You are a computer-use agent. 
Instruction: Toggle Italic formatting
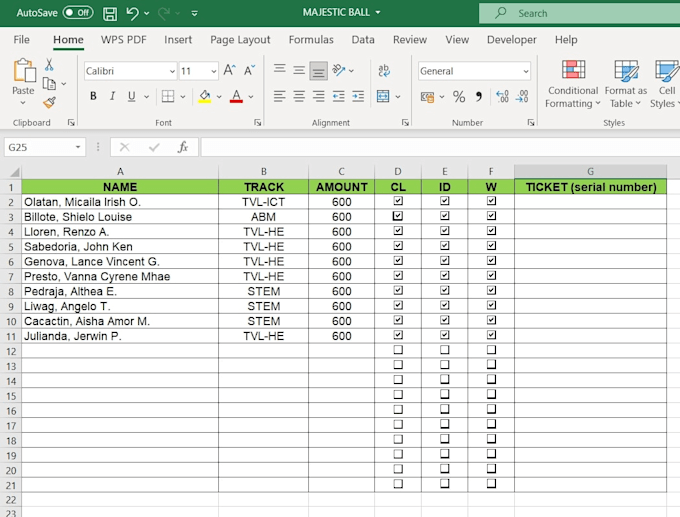[112, 96]
